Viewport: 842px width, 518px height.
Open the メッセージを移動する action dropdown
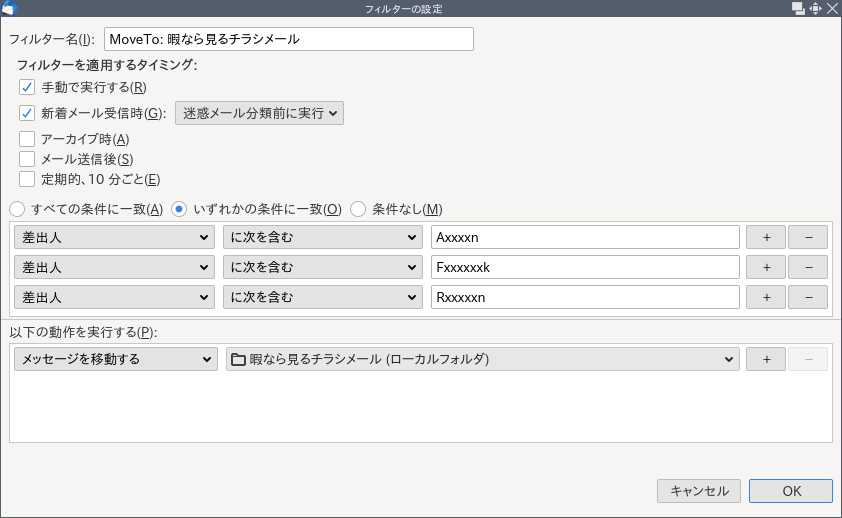tap(115, 359)
